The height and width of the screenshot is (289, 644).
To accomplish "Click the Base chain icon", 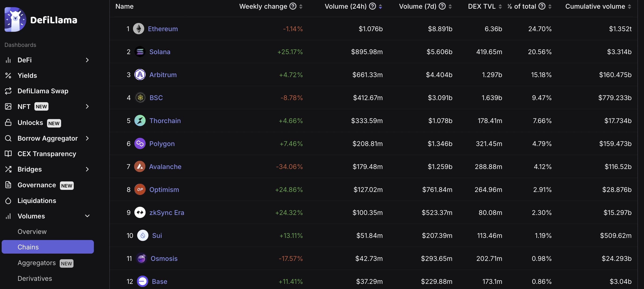I will [x=143, y=281].
